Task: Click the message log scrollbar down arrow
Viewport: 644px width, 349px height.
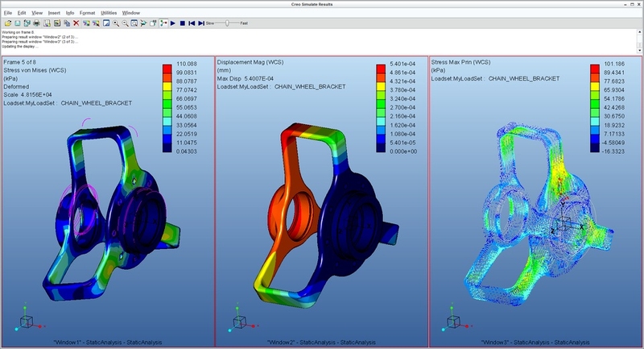Action: (639, 50)
